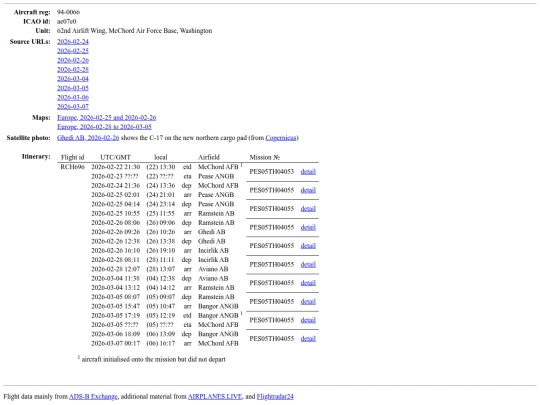
Task: Click the Flight id column header
Action: pyautogui.click(x=72, y=157)
